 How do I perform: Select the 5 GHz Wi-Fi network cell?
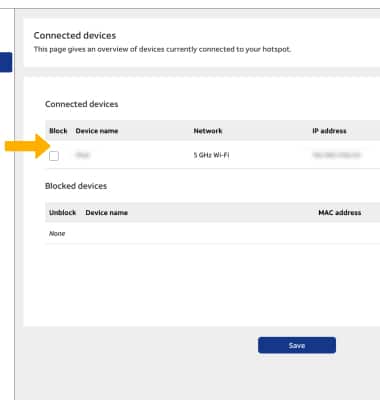tap(211, 155)
